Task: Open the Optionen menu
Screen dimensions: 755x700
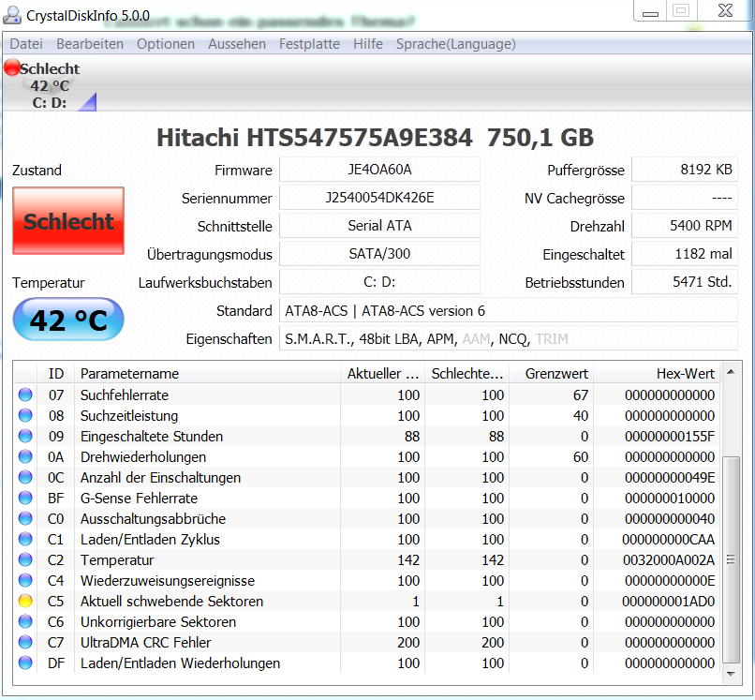Action: click(x=166, y=44)
